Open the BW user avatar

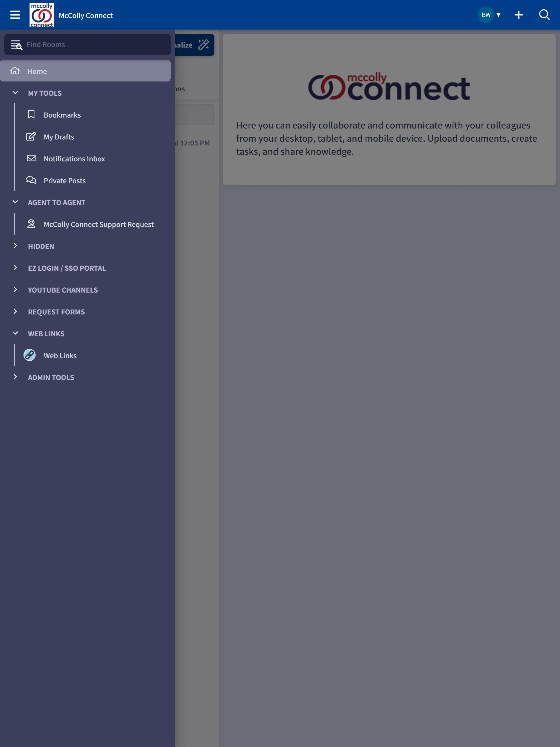point(486,15)
